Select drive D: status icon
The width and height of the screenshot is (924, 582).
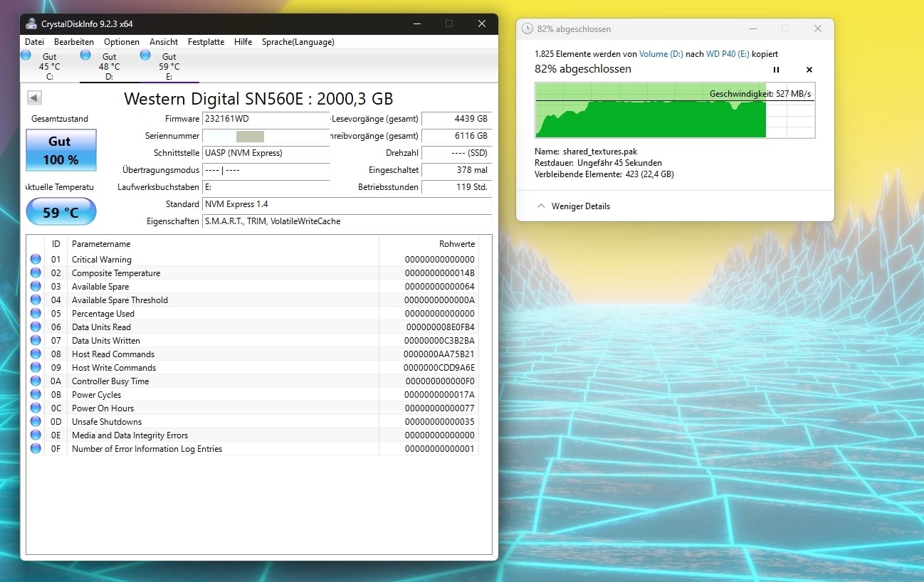point(85,55)
